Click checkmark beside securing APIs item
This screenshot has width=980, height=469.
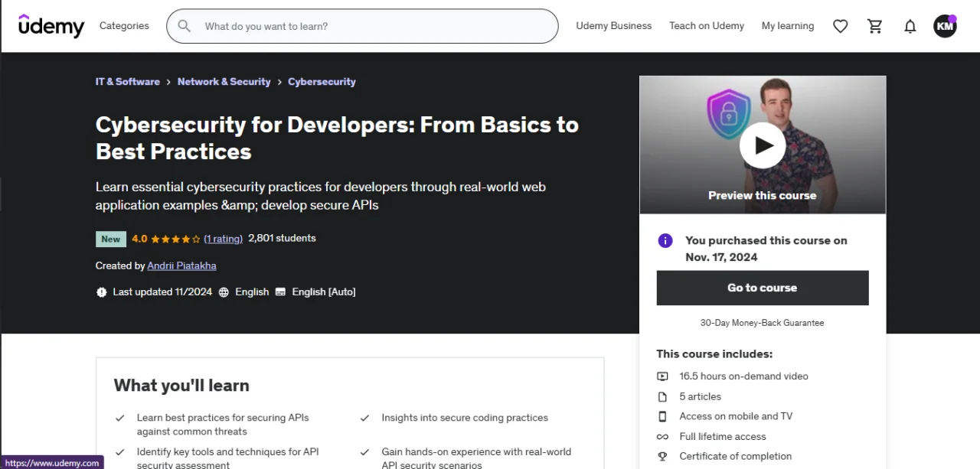(x=120, y=419)
